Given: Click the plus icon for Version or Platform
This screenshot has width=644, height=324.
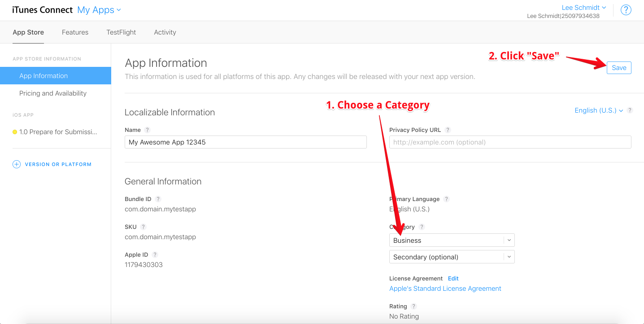Looking at the screenshot, I should click(17, 164).
